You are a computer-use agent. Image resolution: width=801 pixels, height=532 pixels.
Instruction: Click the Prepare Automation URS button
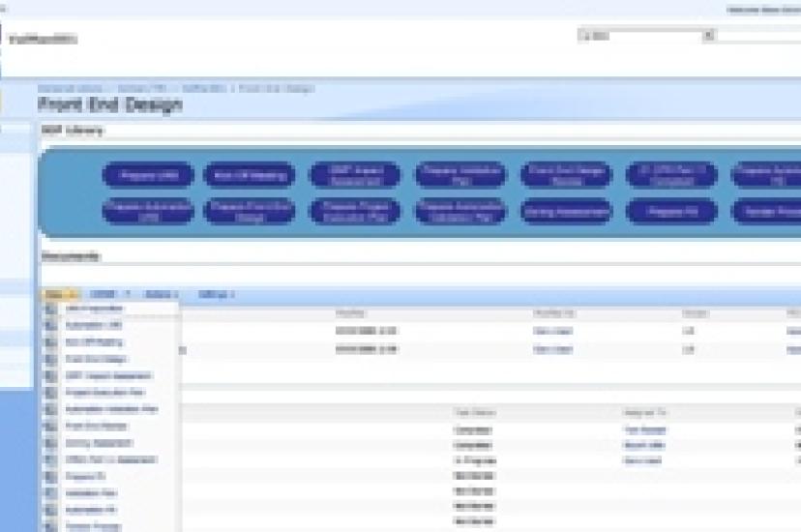148,212
